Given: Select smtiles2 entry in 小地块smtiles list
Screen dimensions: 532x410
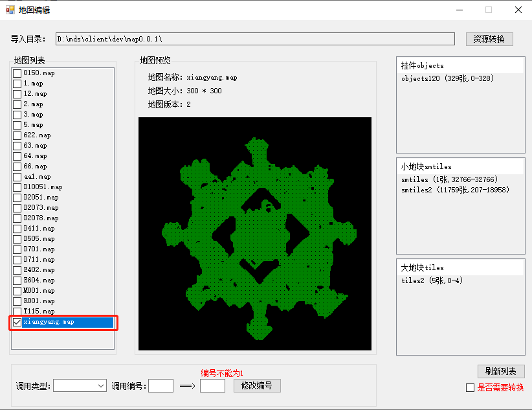Looking at the screenshot, I should click(x=455, y=190).
